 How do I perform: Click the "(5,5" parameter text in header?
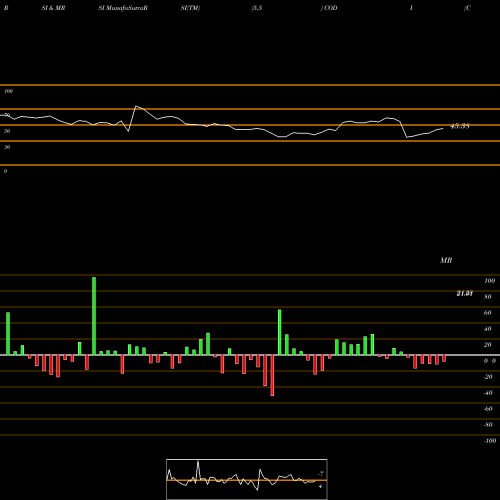tap(257, 8)
